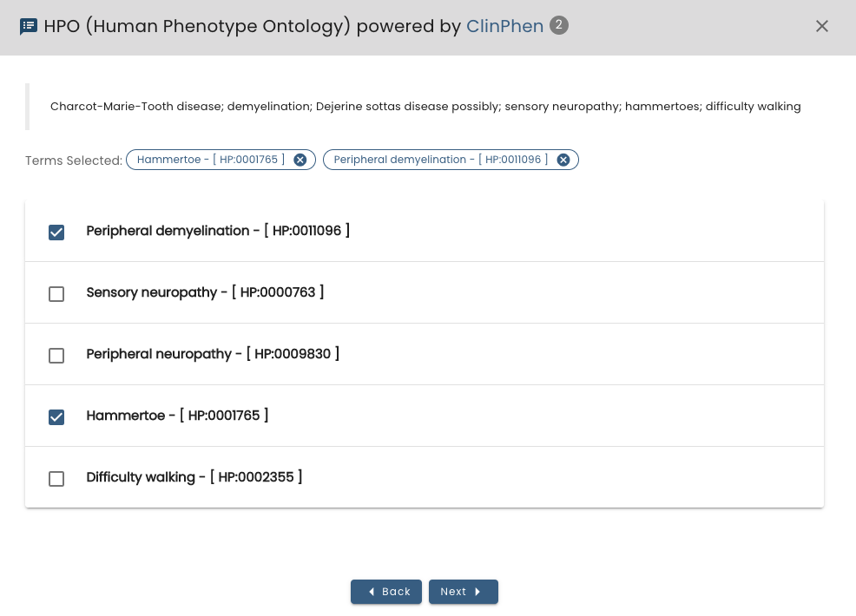Click the chat bubble icon in the header

click(29, 26)
